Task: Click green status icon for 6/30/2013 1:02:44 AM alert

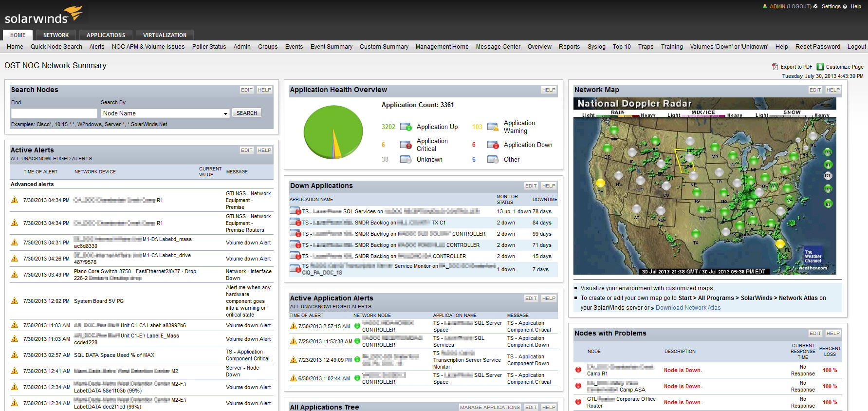Action: click(357, 378)
